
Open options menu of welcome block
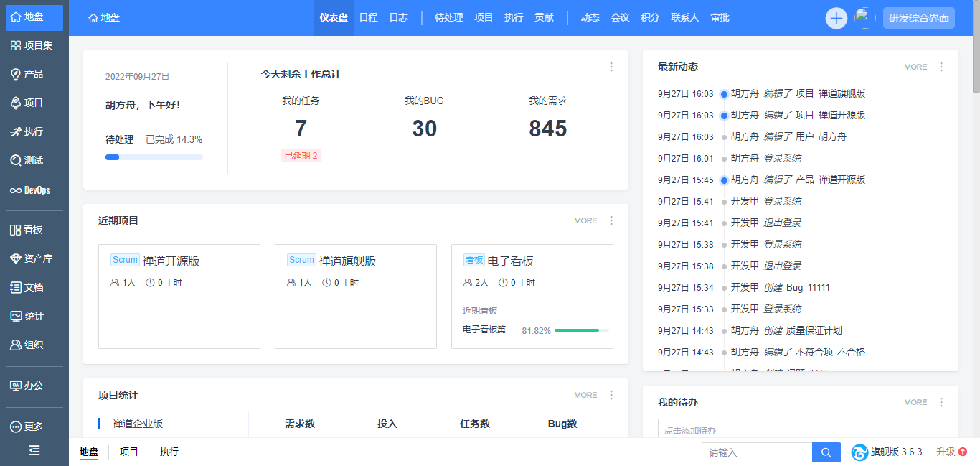(611, 67)
